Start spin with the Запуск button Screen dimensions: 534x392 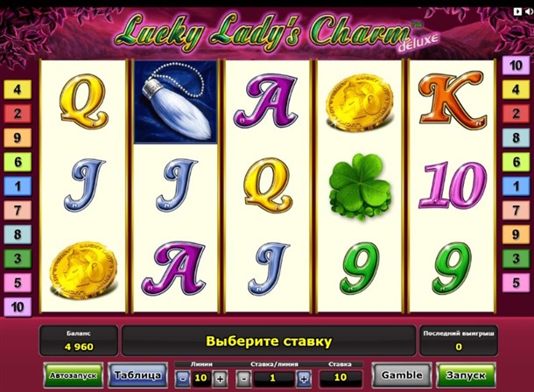[x=466, y=375]
